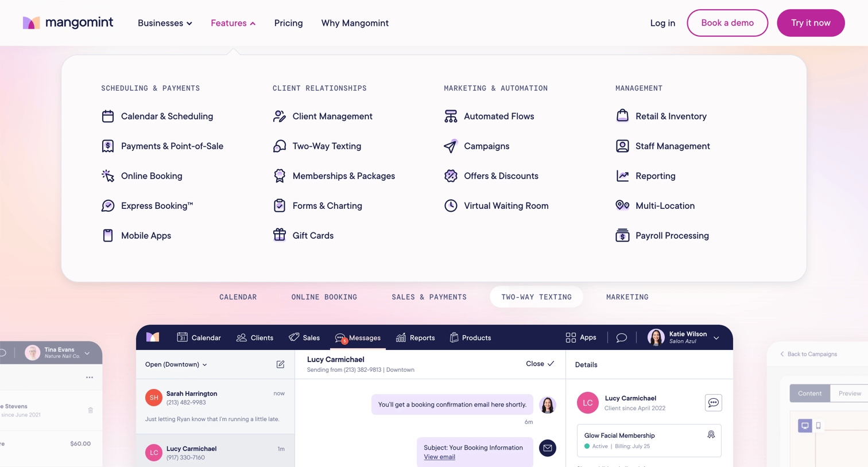This screenshot has height=467, width=868.
Task: Expand the Katie Wilson account dropdown
Action: pyautogui.click(x=716, y=338)
